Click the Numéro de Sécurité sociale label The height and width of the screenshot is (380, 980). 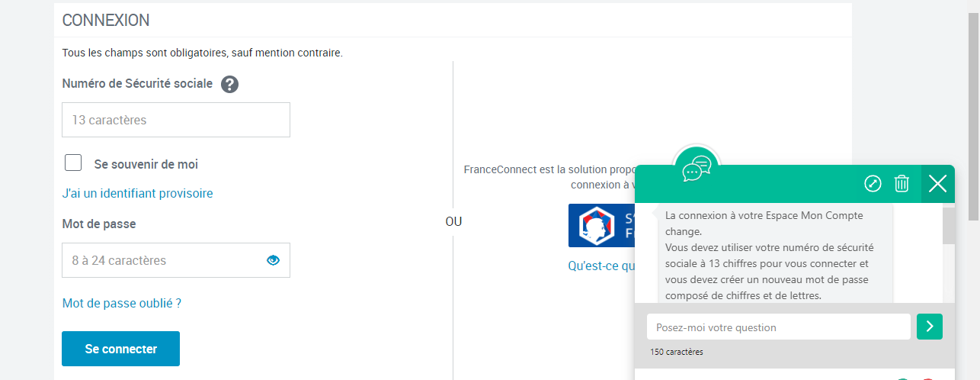coord(137,83)
